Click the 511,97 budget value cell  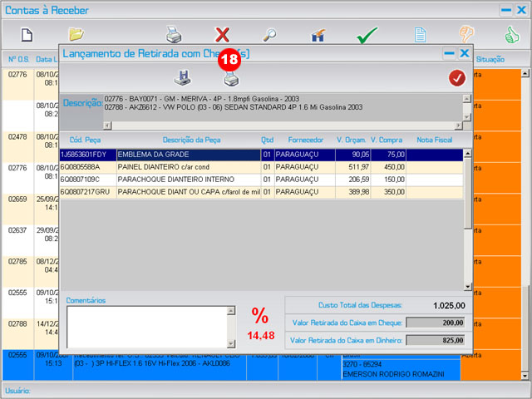(352, 167)
